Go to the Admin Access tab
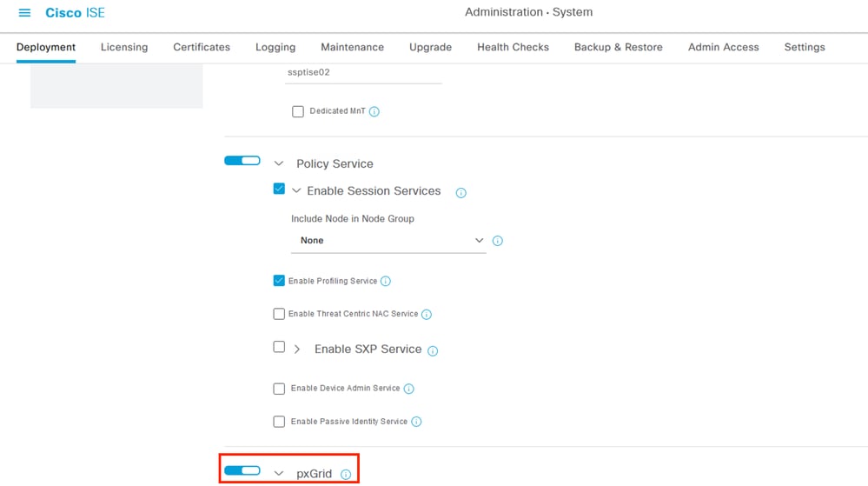This screenshot has width=868, height=486. (723, 47)
